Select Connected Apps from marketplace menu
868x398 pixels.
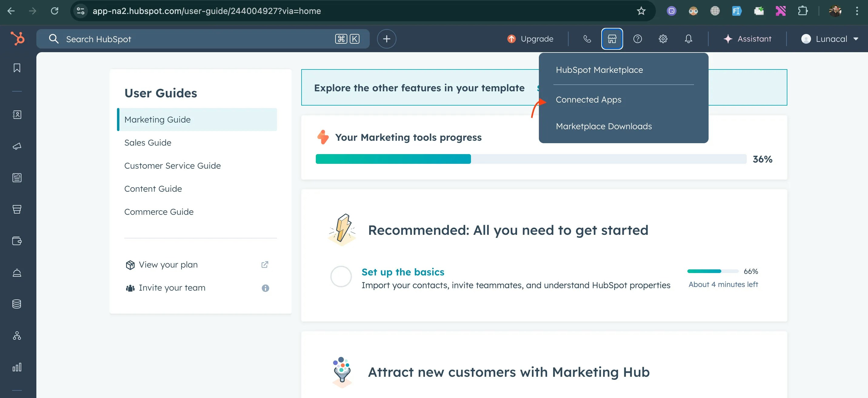coord(588,99)
